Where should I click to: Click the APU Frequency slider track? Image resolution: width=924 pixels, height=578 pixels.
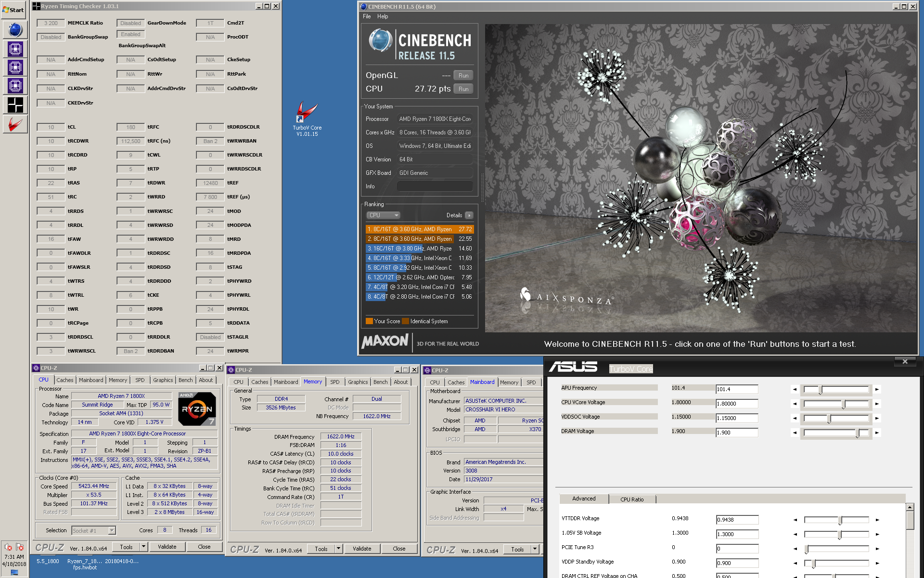(x=836, y=389)
